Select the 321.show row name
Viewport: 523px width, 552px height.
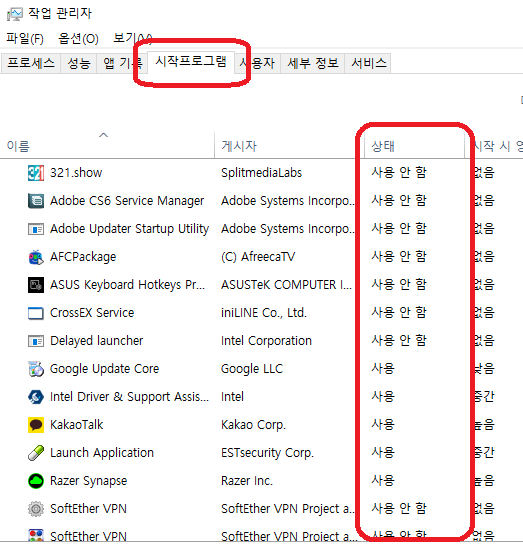[x=76, y=173]
